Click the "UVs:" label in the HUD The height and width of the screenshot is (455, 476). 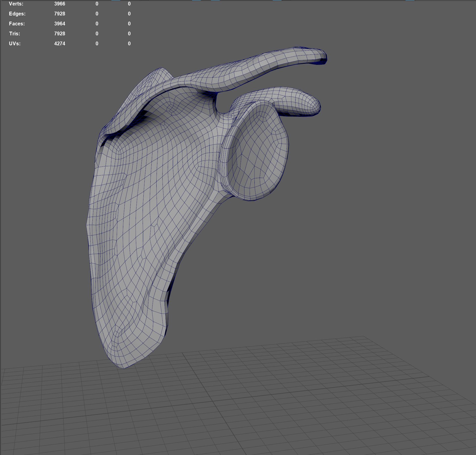[15, 44]
